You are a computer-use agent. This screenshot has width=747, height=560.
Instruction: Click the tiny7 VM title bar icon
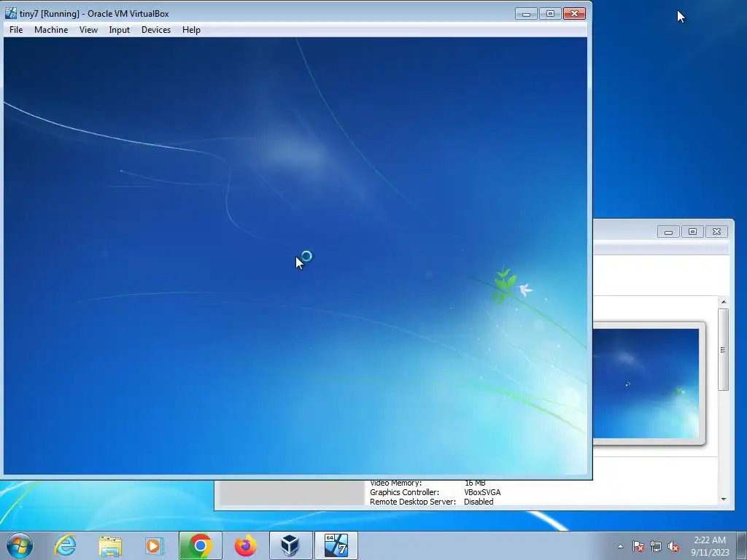[10, 13]
